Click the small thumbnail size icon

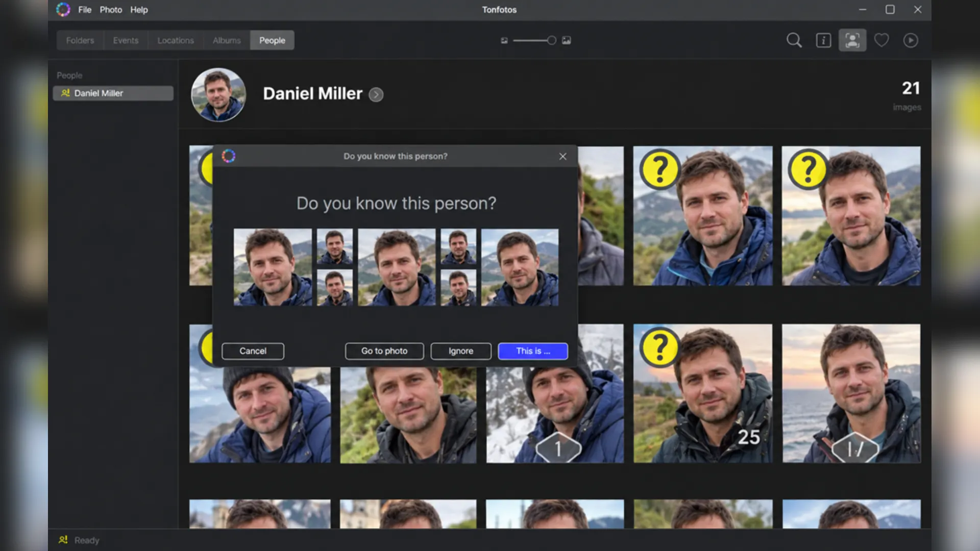[x=504, y=40]
